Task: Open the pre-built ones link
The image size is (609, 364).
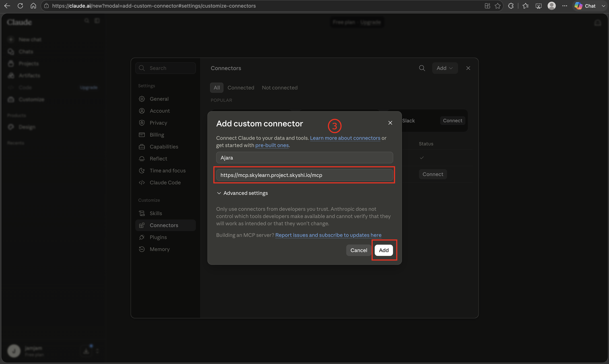Action: tap(272, 145)
